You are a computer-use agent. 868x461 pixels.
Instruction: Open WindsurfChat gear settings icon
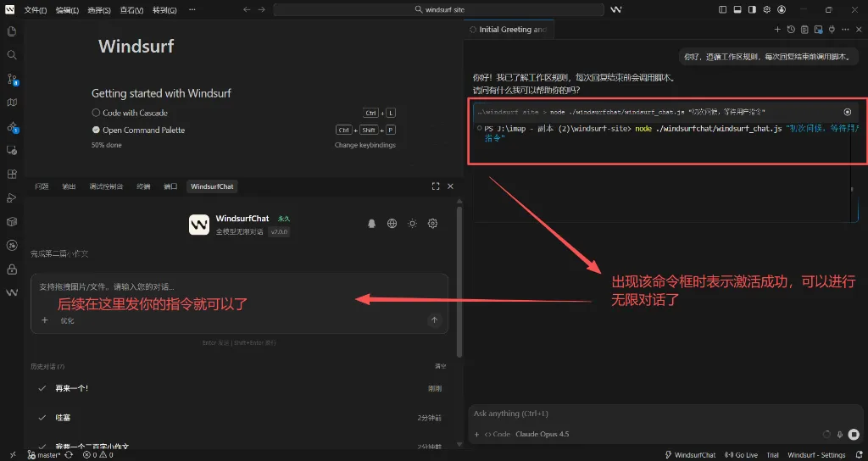pyautogui.click(x=432, y=224)
